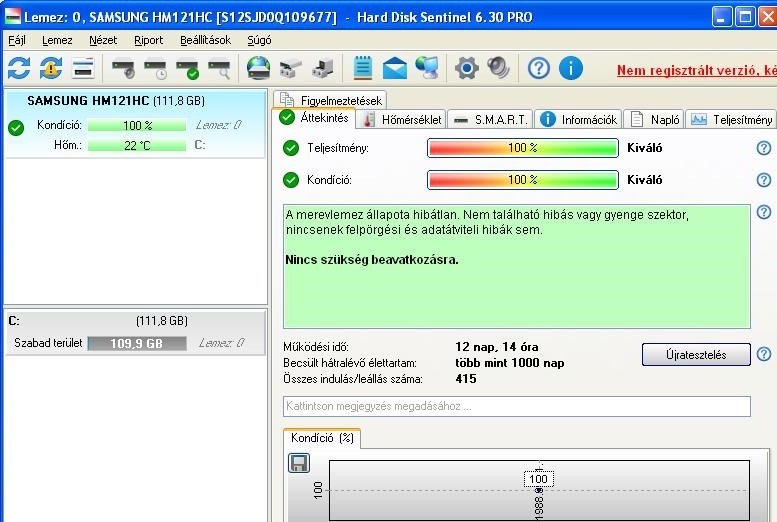Open the Fájl menu
Image resolution: width=777 pixels, height=522 pixels.
coord(17,40)
